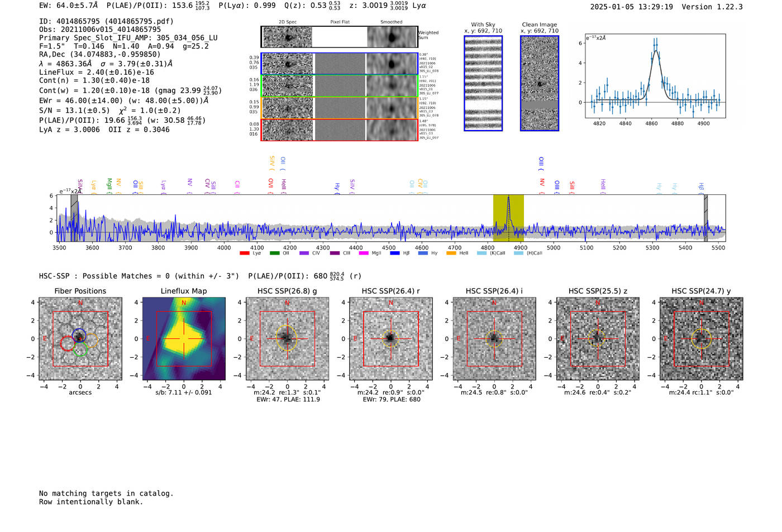Click the Pixel Flat column header
Screen dimensions: 782x532
pyautogui.click(x=340, y=22)
